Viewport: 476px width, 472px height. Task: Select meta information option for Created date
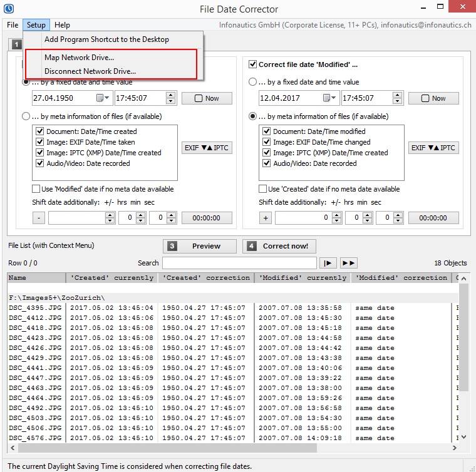(26, 116)
